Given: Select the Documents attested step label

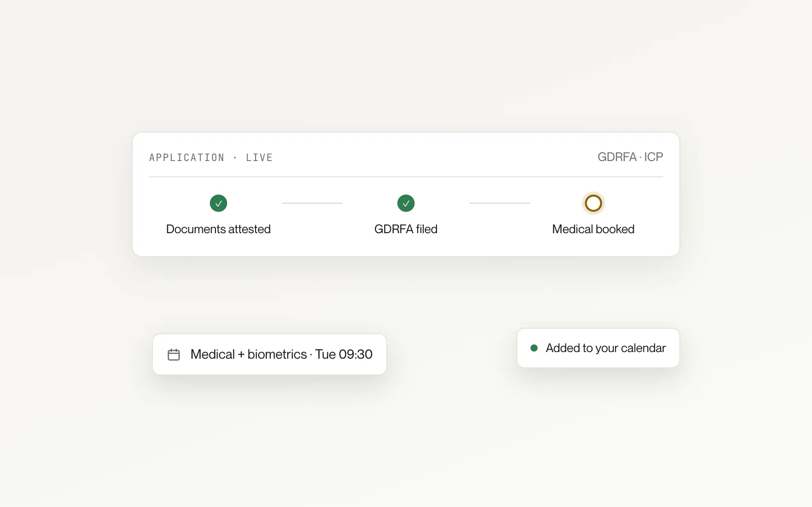Looking at the screenshot, I should coord(218,229).
